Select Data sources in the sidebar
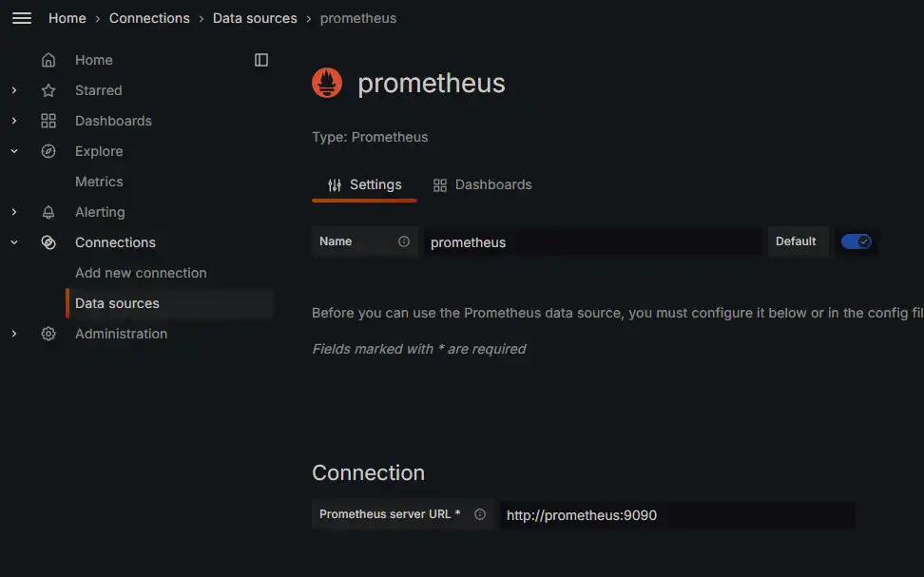This screenshot has width=924, height=577. coord(117,302)
